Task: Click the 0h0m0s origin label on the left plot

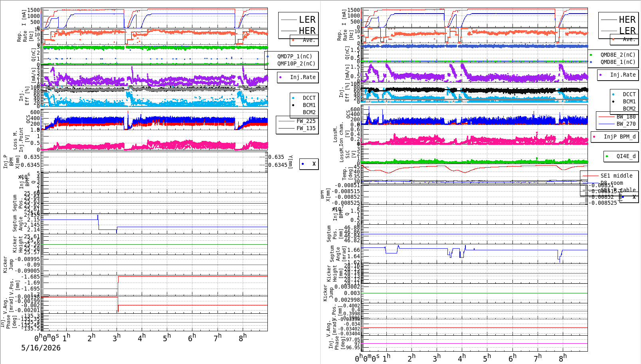Action: point(47,338)
